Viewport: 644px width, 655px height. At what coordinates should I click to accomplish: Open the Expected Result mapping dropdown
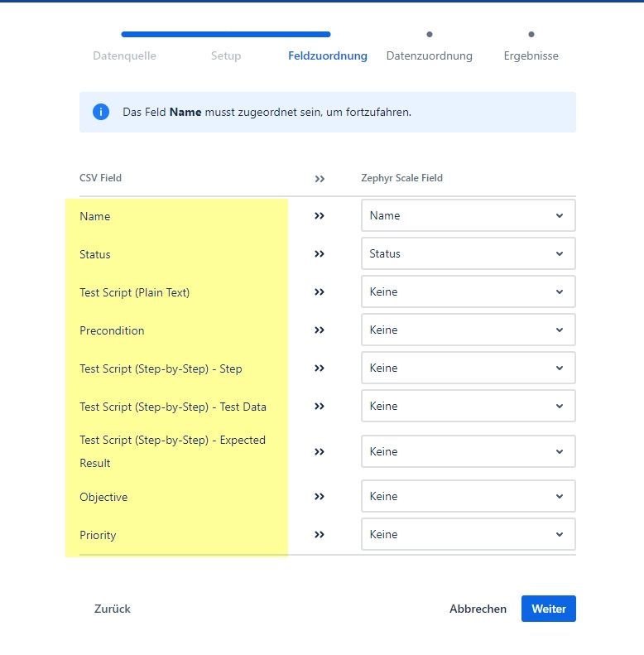[x=468, y=451]
